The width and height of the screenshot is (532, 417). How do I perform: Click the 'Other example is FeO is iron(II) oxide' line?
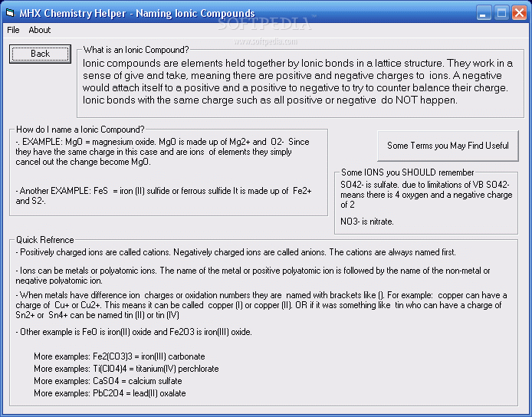coord(133,332)
